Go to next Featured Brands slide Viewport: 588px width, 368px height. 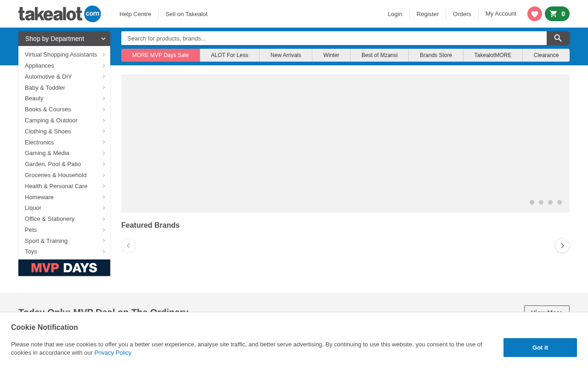[x=562, y=246]
